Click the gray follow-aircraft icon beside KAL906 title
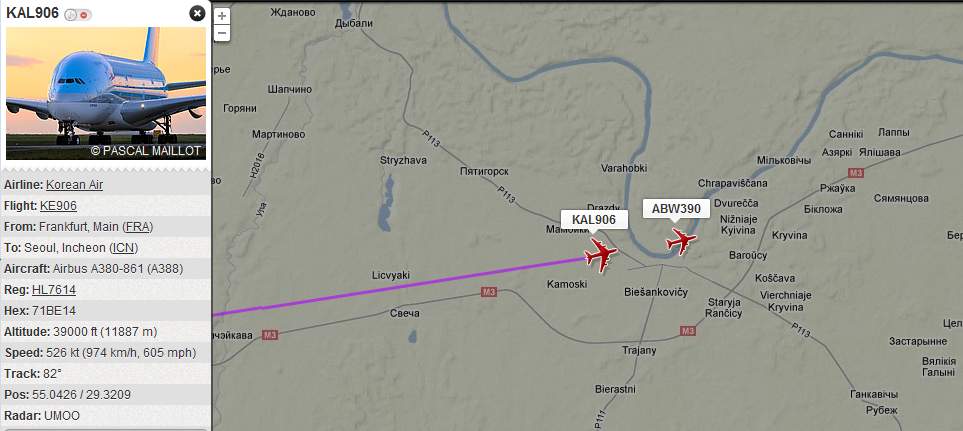 [71, 15]
